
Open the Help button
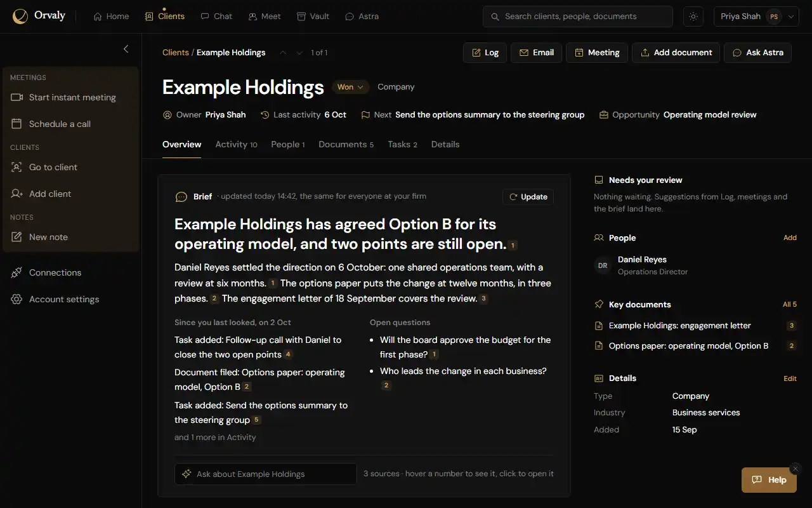pyautogui.click(x=769, y=480)
